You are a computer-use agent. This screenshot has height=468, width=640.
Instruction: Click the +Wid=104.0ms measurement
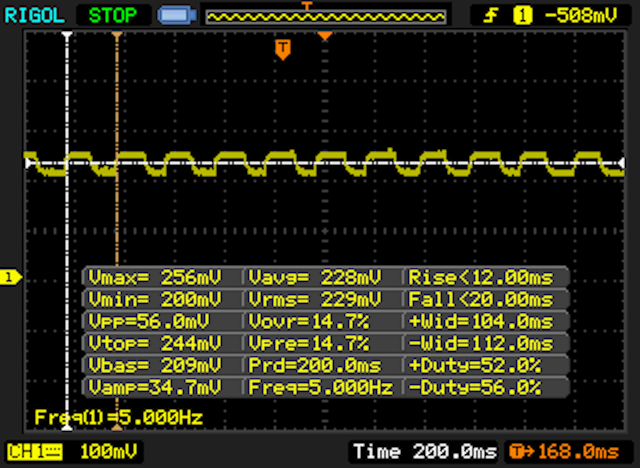[x=481, y=322]
